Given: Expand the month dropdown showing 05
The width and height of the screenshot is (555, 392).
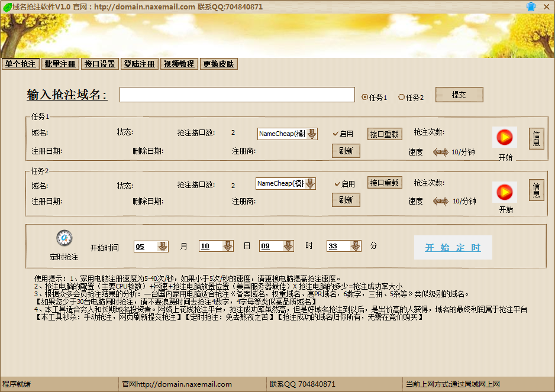Looking at the screenshot, I should 163,246.
